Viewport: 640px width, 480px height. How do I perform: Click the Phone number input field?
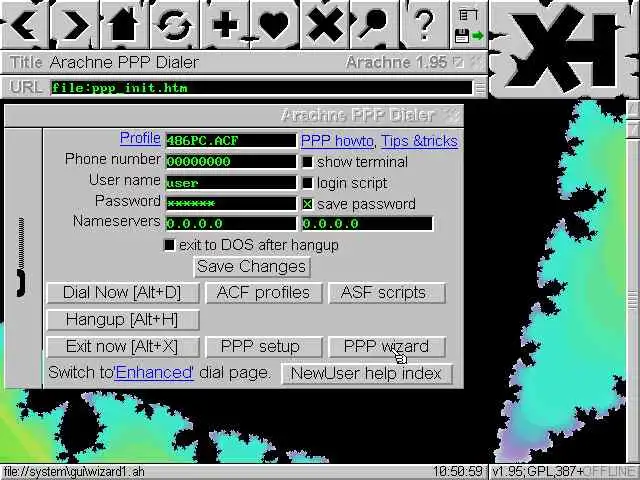(231, 161)
